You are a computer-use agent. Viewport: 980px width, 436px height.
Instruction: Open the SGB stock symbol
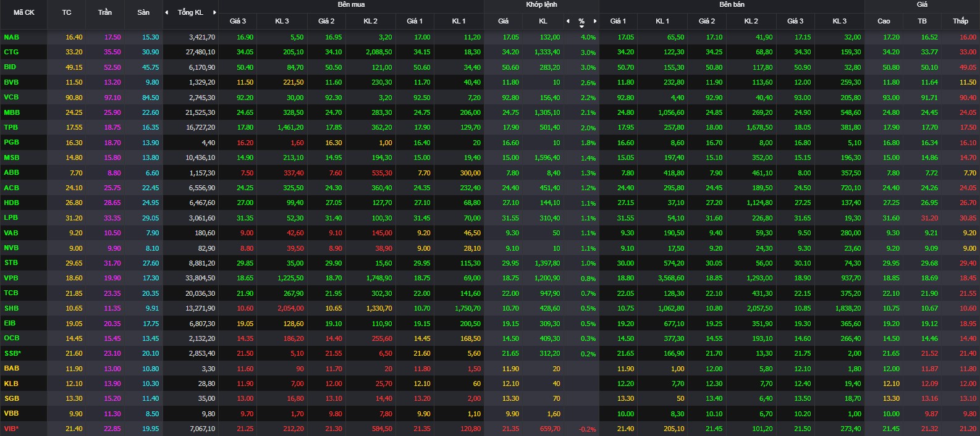(11, 398)
